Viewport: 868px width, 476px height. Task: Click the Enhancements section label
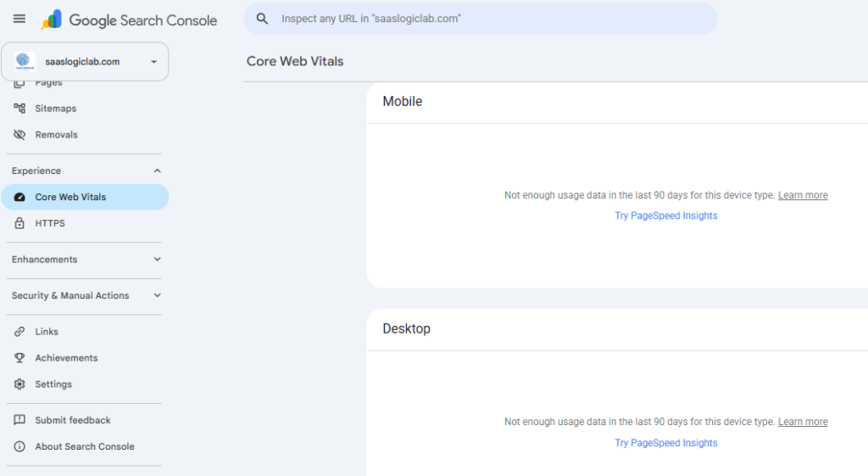(44, 260)
